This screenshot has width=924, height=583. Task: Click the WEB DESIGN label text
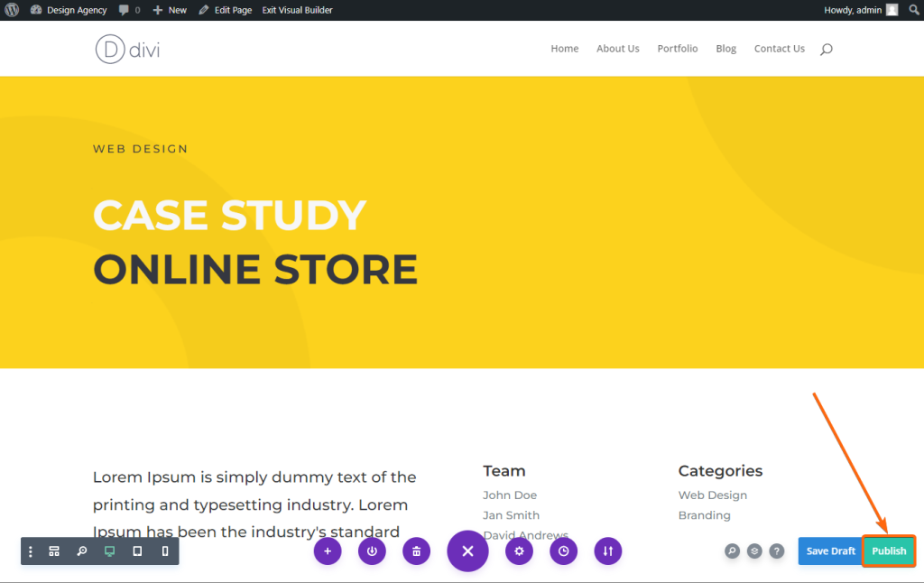click(x=140, y=149)
